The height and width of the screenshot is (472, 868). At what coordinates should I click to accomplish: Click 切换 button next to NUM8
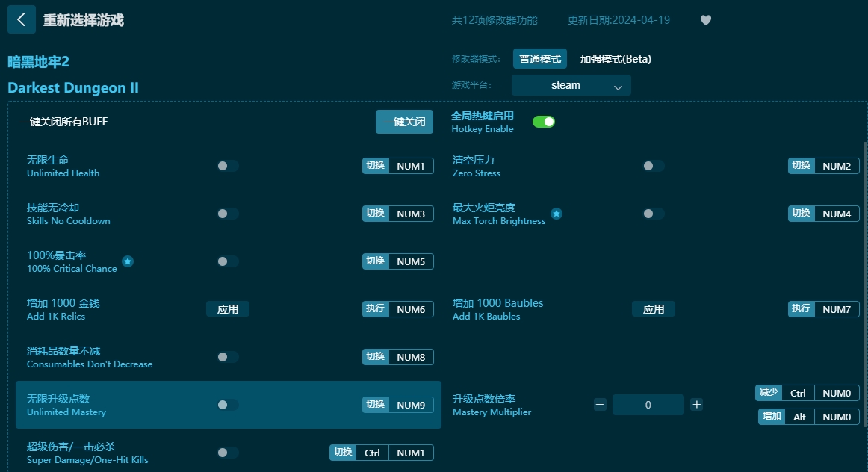375,357
